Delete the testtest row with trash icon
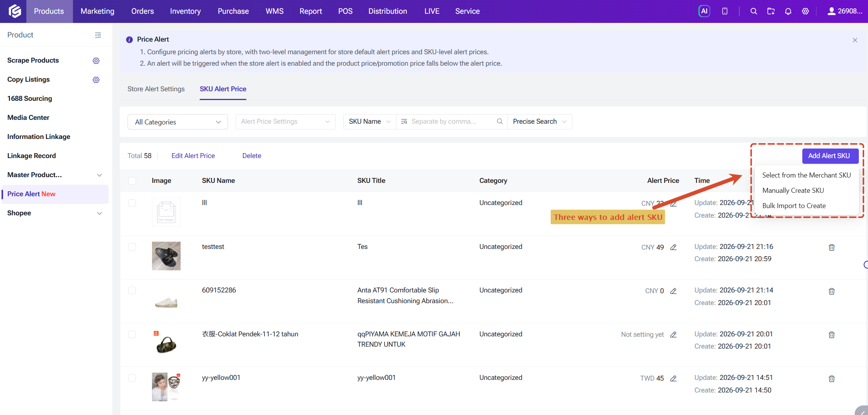This screenshot has width=868, height=415. coord(831,247)
